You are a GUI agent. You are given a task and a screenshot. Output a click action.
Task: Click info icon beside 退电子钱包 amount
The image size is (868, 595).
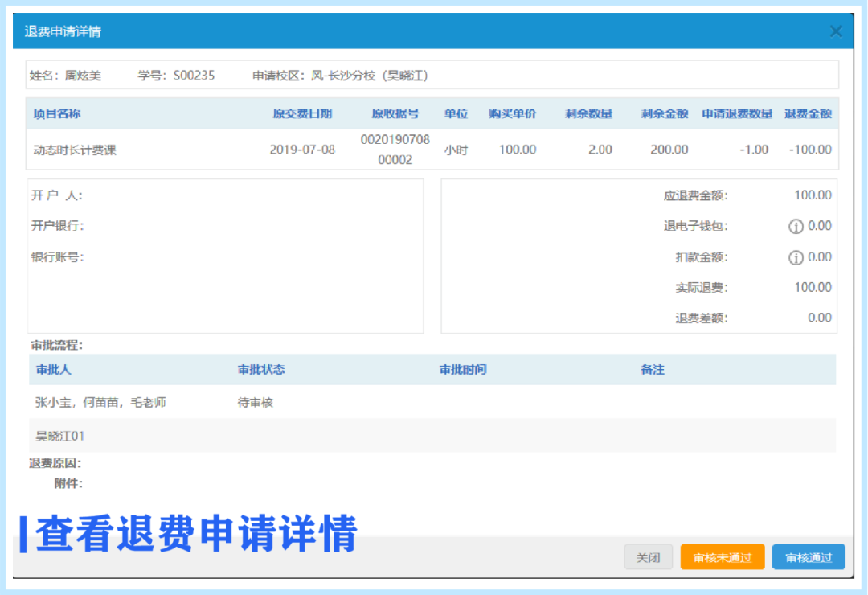pos(796,227)
